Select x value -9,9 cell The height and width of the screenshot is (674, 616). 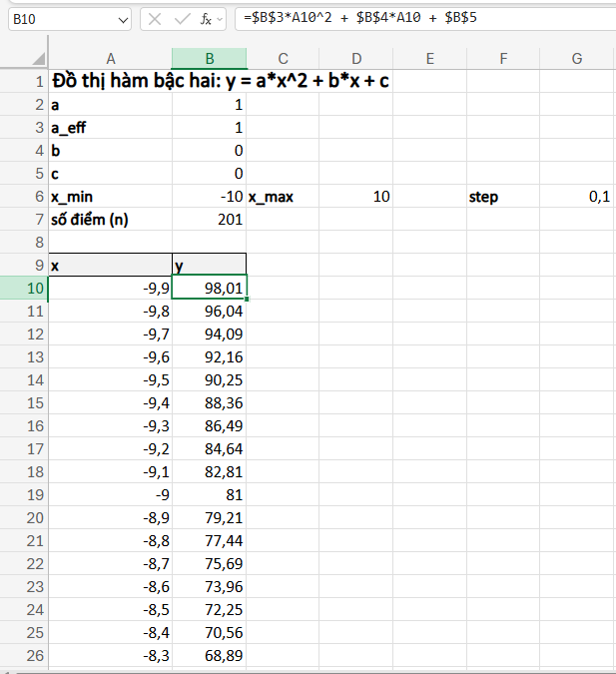pyautogui.click(x=111, y=288)
